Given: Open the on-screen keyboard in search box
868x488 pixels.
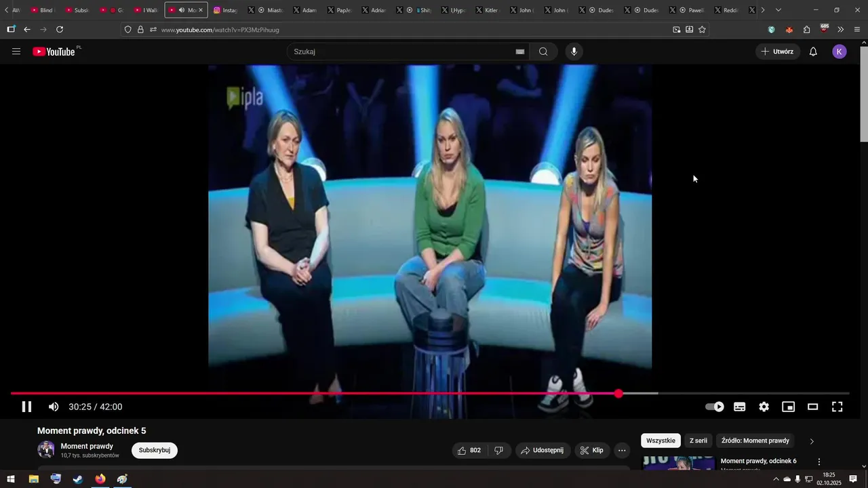Looking at the screenshot, I should point(520,52).
